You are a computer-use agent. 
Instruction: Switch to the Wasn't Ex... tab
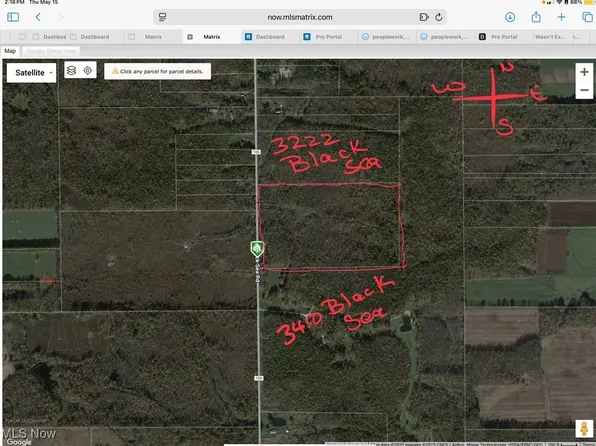[550, 37]
